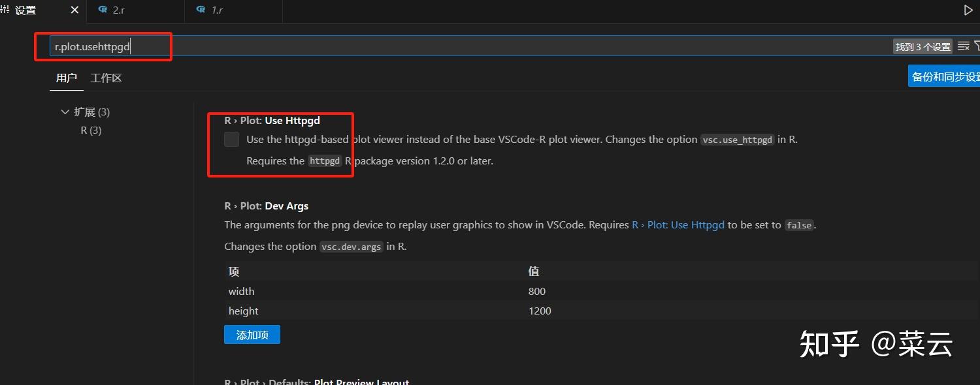Click the clear settings search icon
Image resolution: width=980 pixels, height=385 pixels.
[x=964, y=46]
